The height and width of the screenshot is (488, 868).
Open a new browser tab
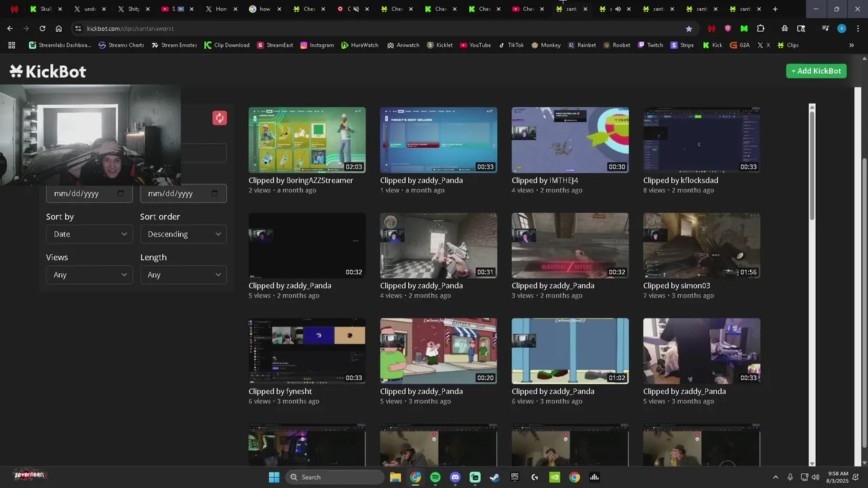coord(775,9)
